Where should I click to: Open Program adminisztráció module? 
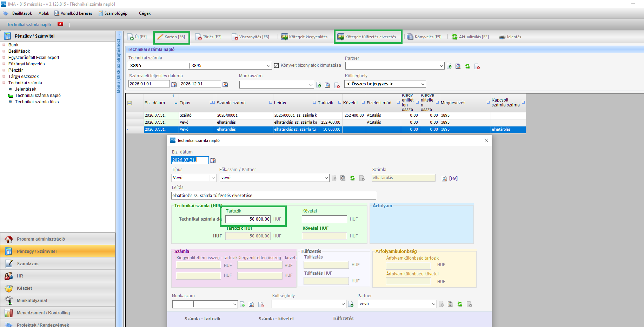click(x=58, y=239)
